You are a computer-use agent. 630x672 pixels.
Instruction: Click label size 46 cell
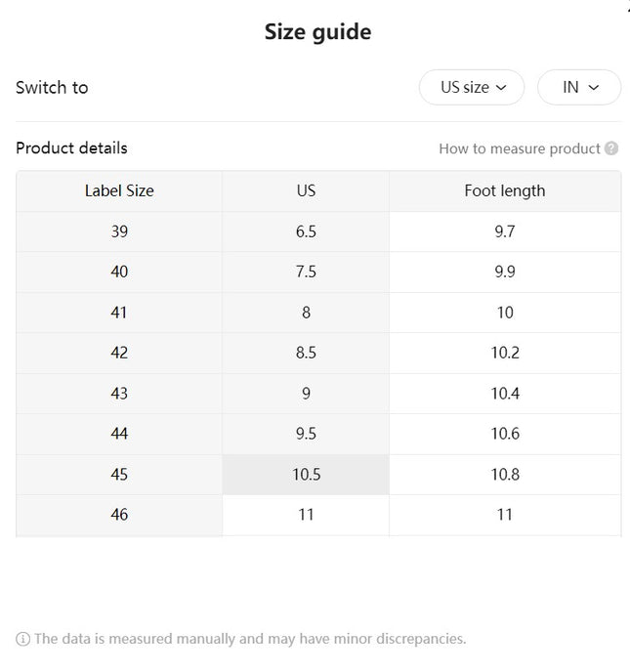[x=119, y=515]
